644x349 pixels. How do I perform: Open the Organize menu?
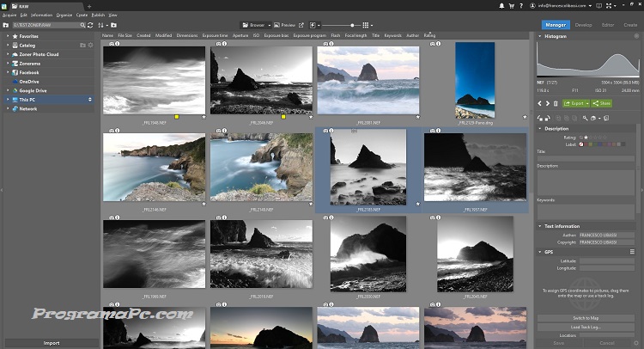tap(64, 15)
